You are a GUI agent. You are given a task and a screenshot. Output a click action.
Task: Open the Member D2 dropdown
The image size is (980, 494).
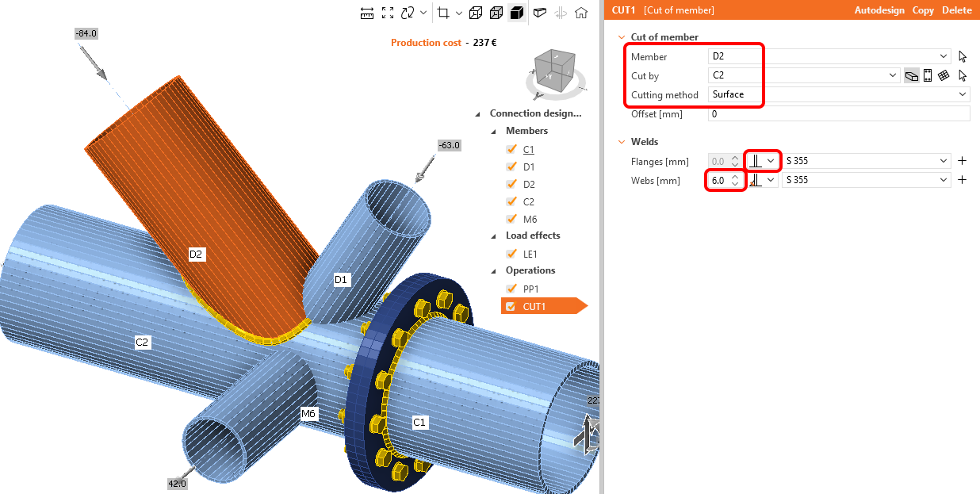pyautogui.click(x=943, y=56)
